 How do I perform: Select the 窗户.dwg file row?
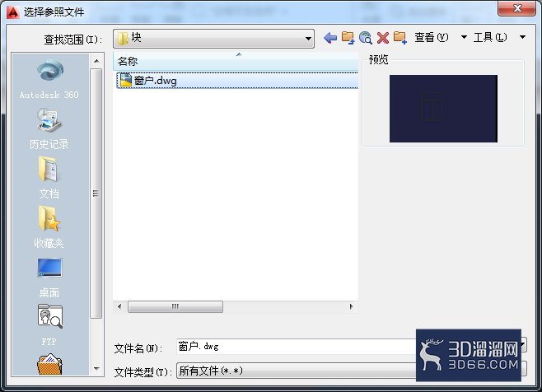click(x=237, y=80)
